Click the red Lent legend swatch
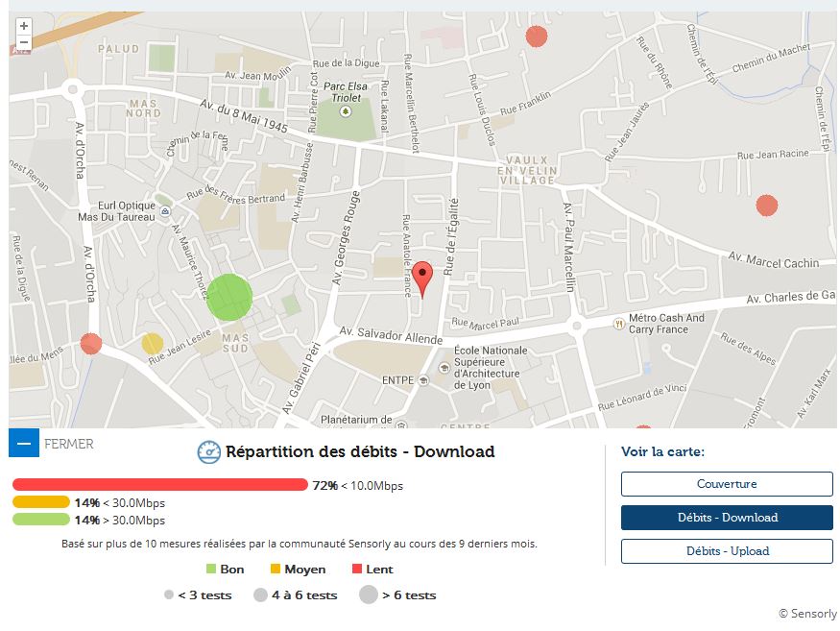The width and height of the screenshot is (840, 631). tap(357, 569)
